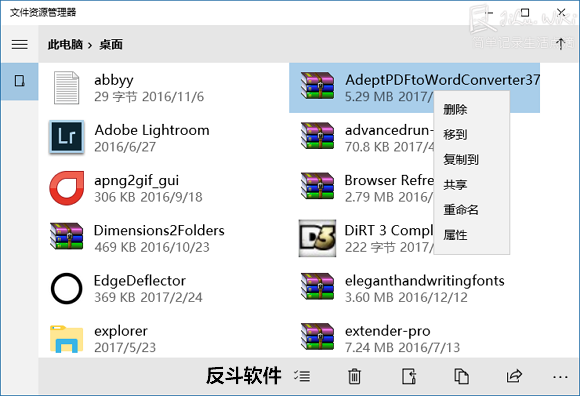Select the abbyy file name

coord(114,80)
